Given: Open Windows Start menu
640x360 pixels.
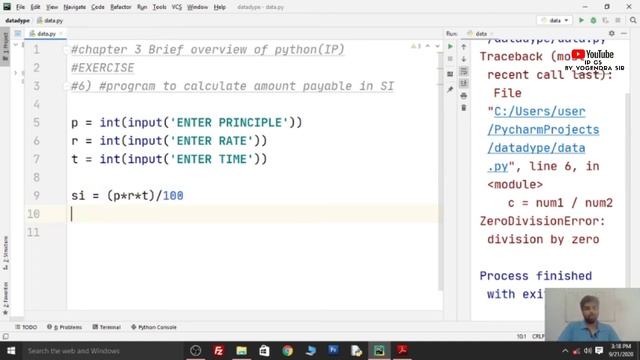Looking at the screenshot, I should point(11,351).
